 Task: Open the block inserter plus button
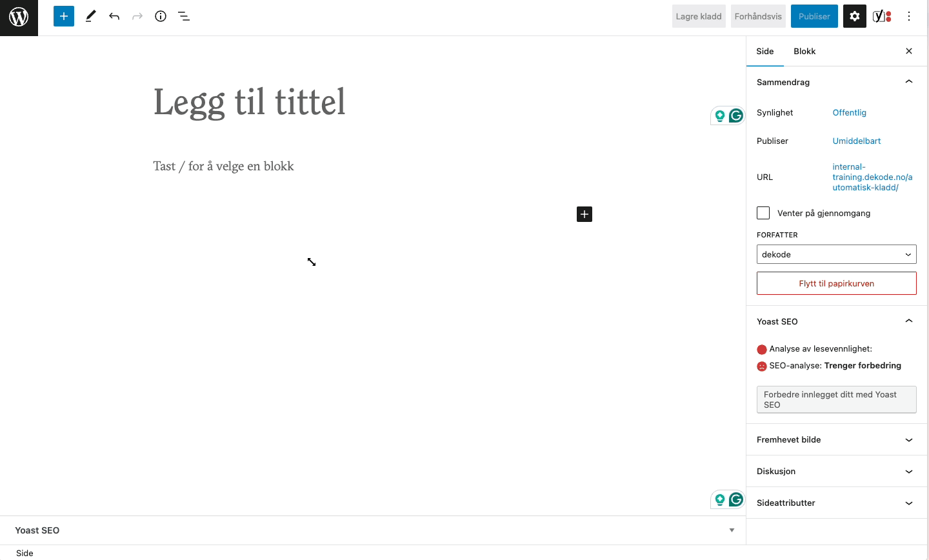pyautogui.click(x=64, y=16)
